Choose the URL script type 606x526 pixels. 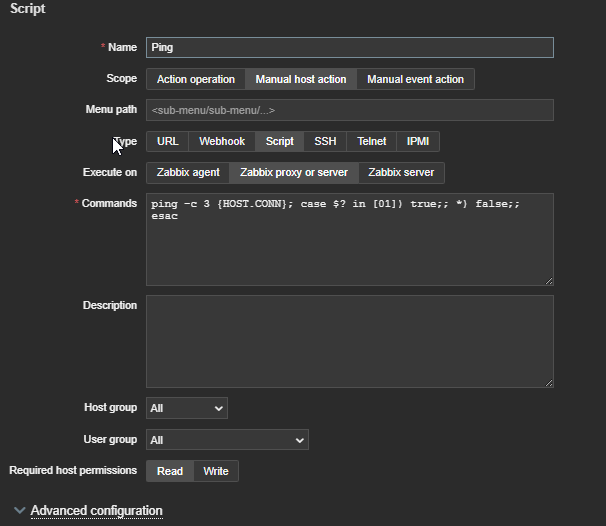tap(168, 142)
